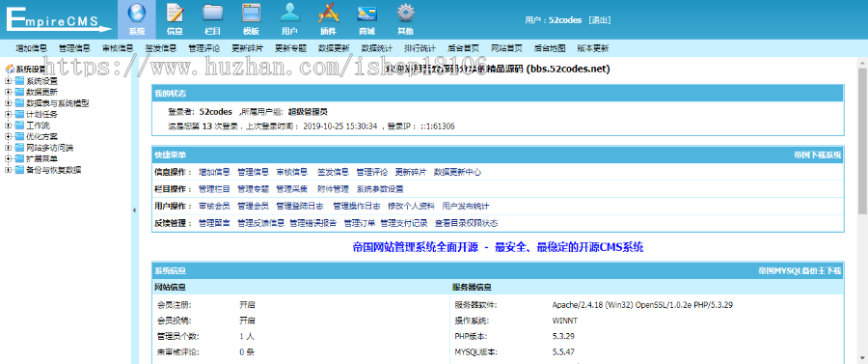868x364 pixels.
Task: Click the folder icon of 优化方案 node
Action: point(20,136)
